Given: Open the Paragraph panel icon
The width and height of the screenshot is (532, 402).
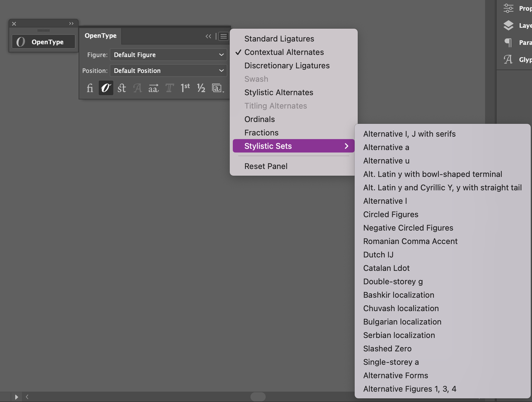Looking at the screenshot, I should [508, 42].
